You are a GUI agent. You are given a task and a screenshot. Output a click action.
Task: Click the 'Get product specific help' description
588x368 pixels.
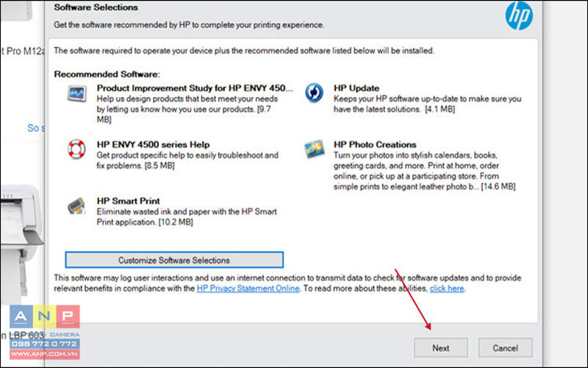coord(187,160)
